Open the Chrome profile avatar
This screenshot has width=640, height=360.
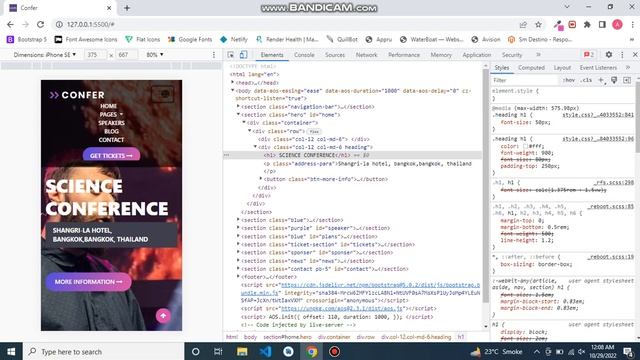point(617,24)
